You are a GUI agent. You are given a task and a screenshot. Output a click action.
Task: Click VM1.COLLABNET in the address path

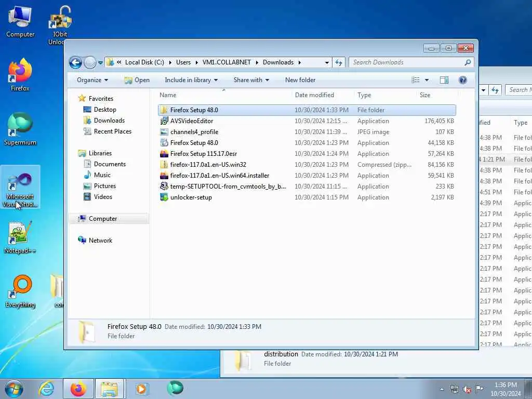[227, 62]
